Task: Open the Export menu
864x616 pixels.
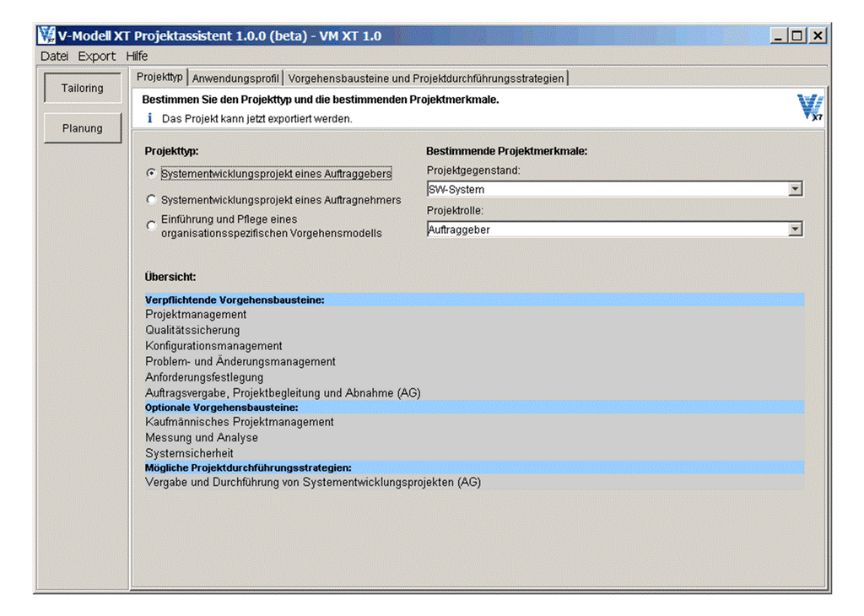Action: point(96,57)
